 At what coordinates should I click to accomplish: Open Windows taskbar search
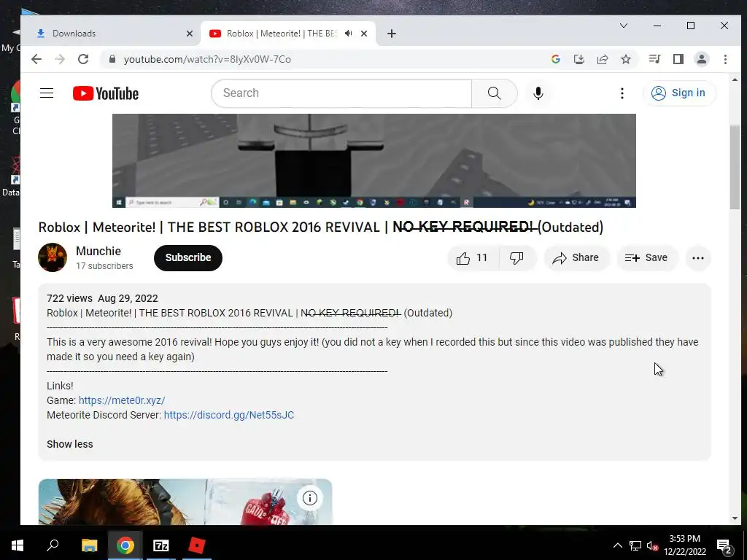[x=53, y=545]
